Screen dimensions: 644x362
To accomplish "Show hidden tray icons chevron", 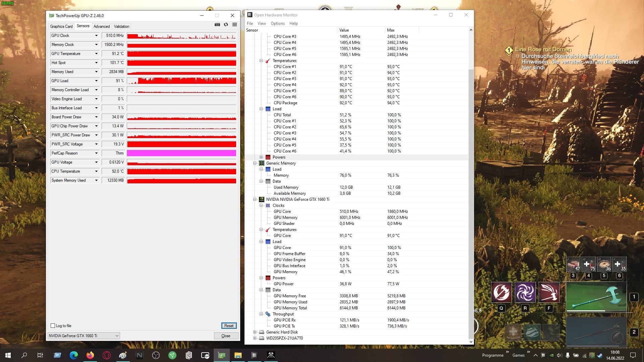I will tap(535, 355).
